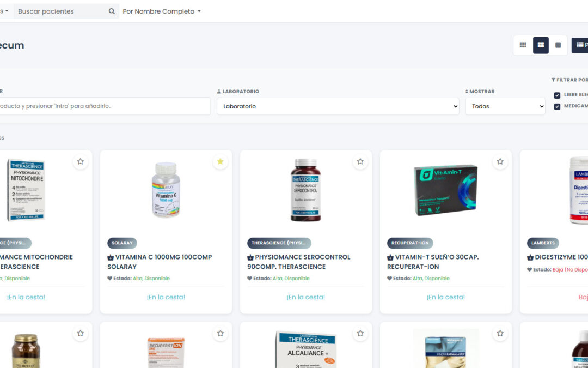Favorite the Farmalastic product card
Screen dimensions: 588x368
click(500, 333)
